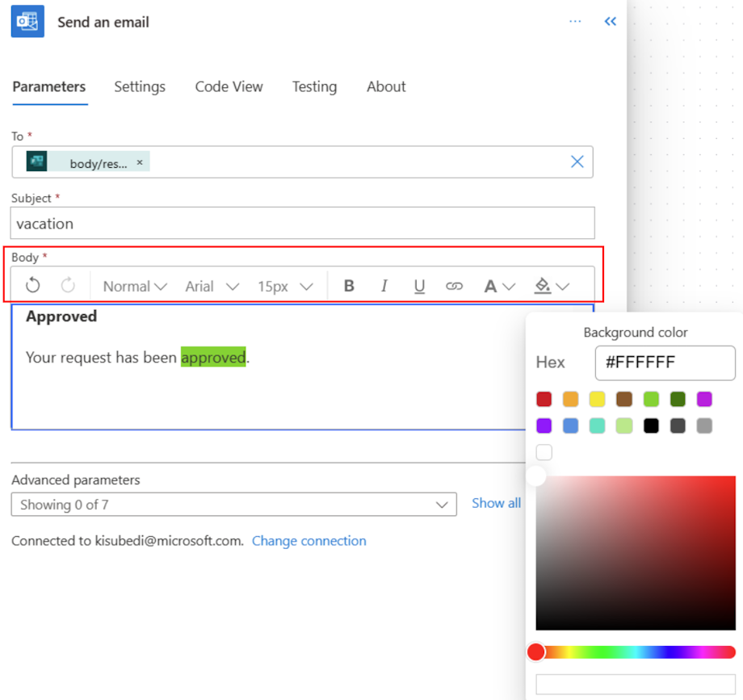Click the Redo icon in the Body toolbar

tap(68, 285)
